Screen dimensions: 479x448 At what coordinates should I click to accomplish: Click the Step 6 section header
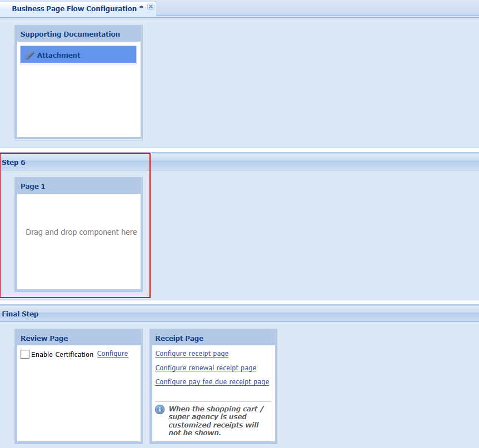[x=14, y=163]
